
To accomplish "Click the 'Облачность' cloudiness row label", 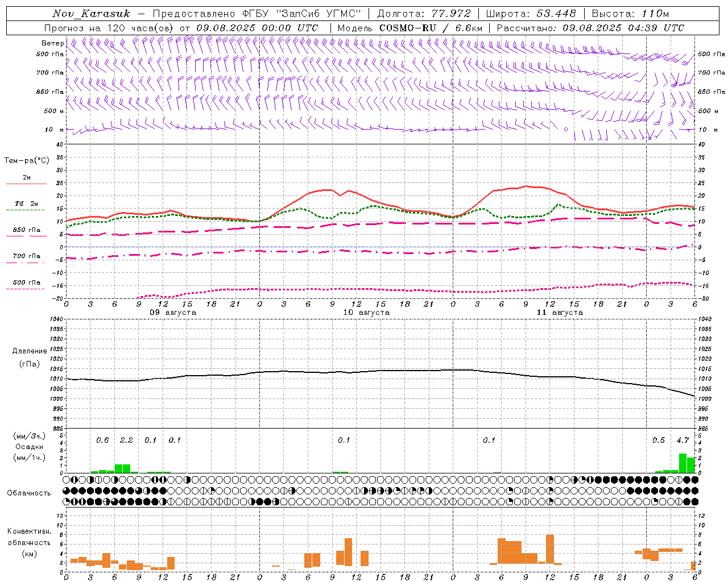I will pos(29,493).
